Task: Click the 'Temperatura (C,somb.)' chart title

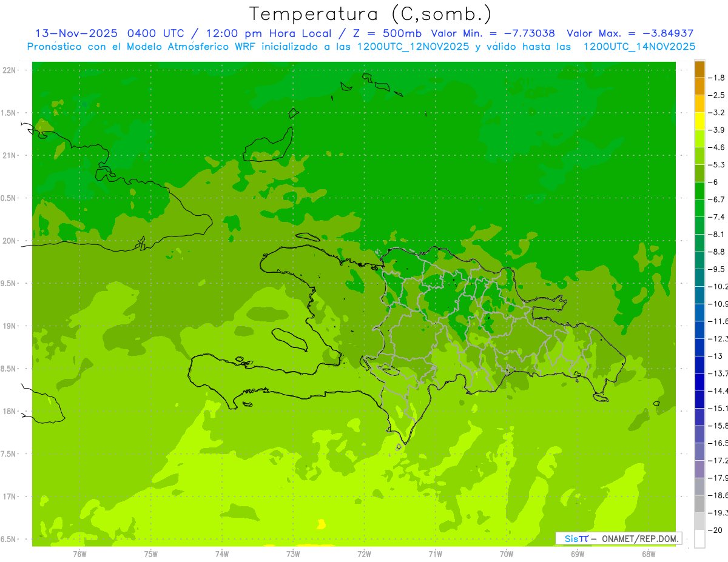Action: [x=371, y=14]
